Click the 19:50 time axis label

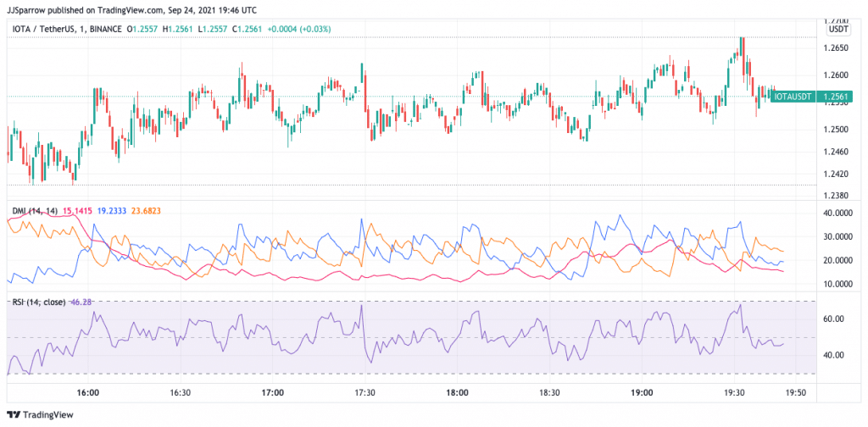[794, 393]
